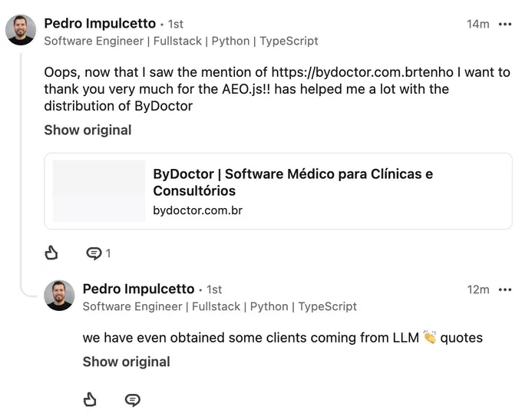522x420 pixels.
Task: Open Pedro Impulcetto's profile photo on the top comment
Action: tap(21, 30)
